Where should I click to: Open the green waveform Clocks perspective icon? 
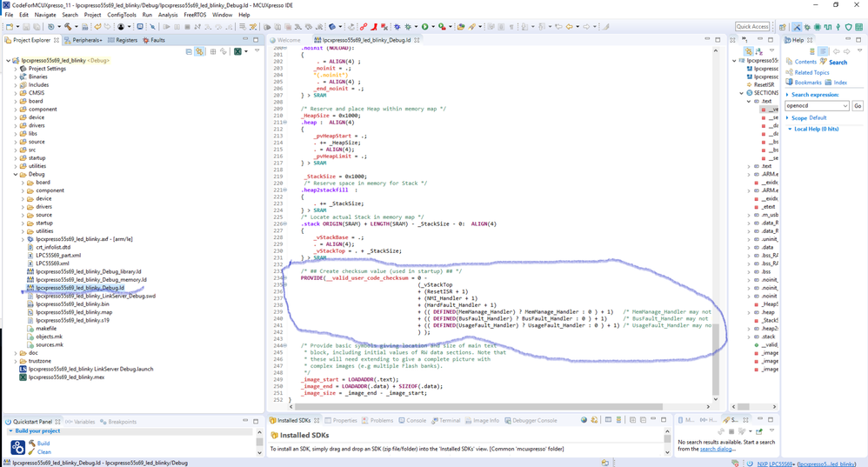[828, 27]
